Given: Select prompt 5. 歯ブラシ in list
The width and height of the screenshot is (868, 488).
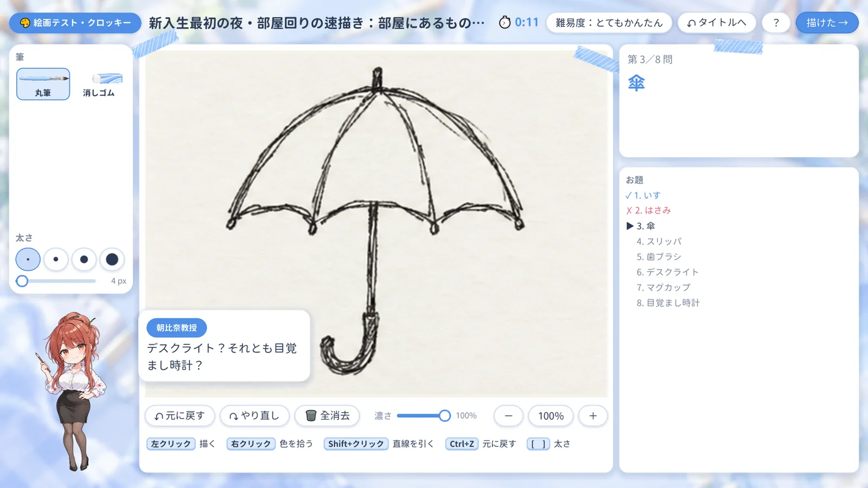Looking at the screenshot, I should (659, 256).
